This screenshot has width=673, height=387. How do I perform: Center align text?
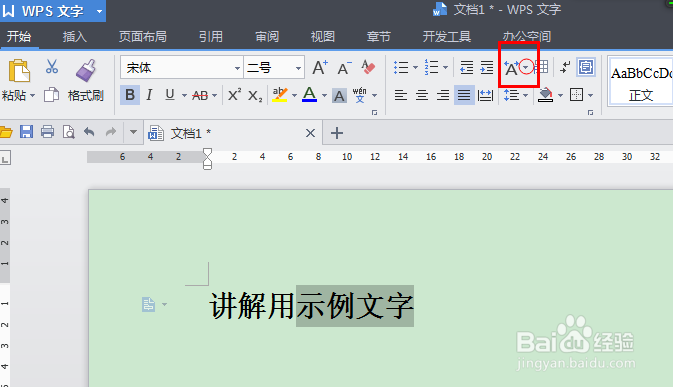tap(422, 95)
